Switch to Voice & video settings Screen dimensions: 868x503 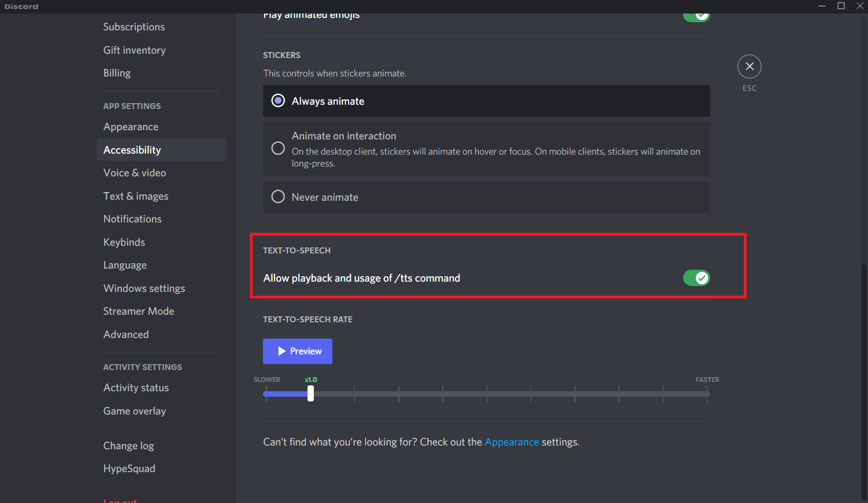pyautogui.click(x=134, y=173)
